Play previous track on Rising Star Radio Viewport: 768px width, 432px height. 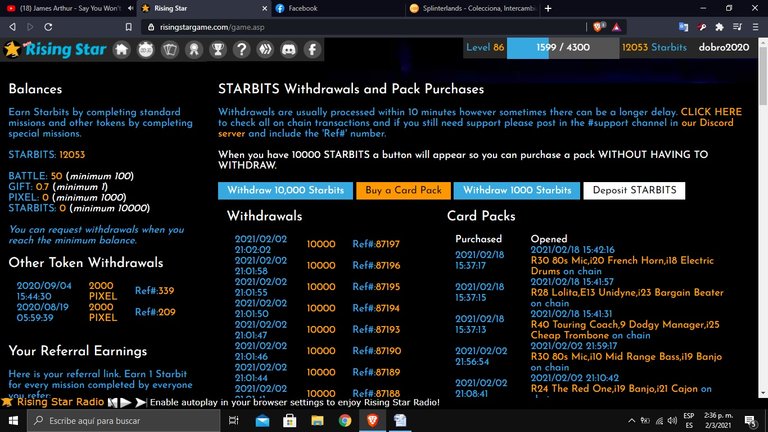[113, 402]
